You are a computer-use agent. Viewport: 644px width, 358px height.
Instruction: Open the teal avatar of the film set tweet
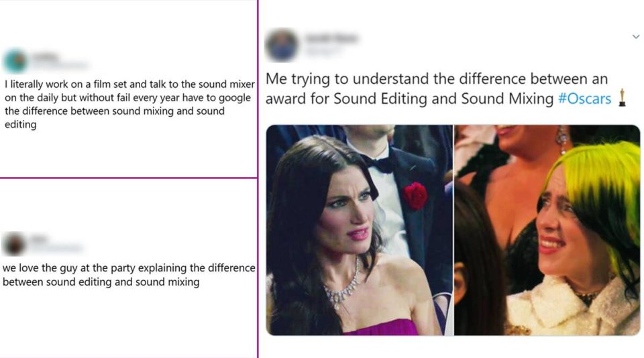click(x=15, y=62)
